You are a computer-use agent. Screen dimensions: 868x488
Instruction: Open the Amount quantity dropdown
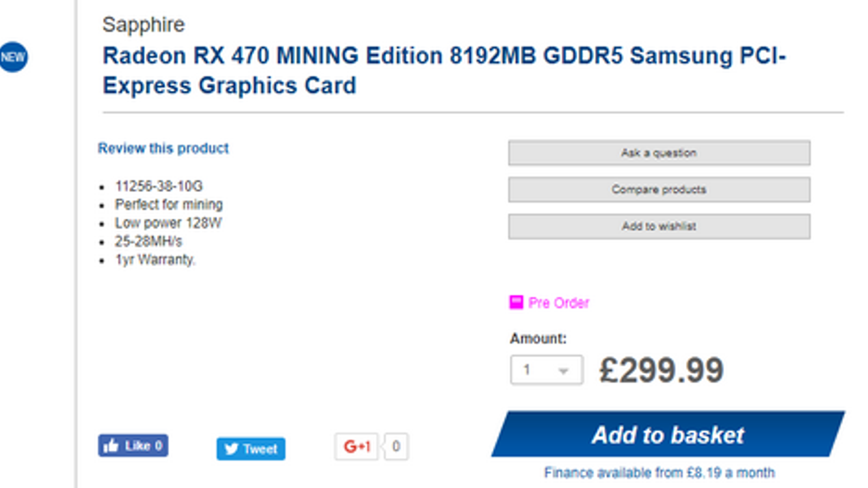click(546, 370)
